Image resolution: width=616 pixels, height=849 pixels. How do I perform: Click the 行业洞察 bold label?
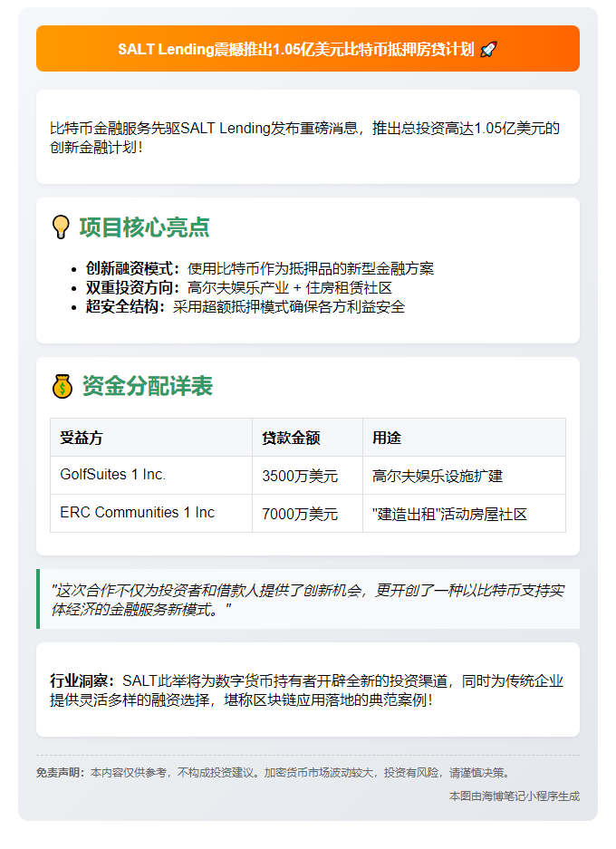point(82,680)
